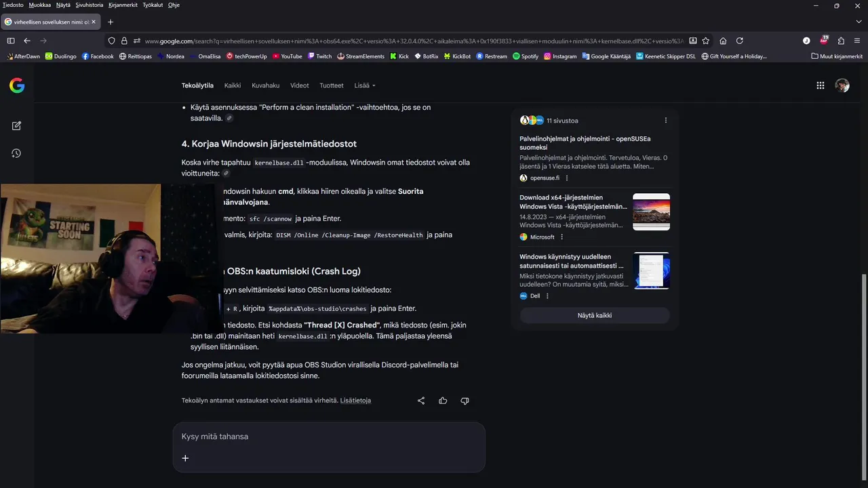
Task: Open the extensions puzzle icon
Action: pyautogui.click(x=841, y=41)
